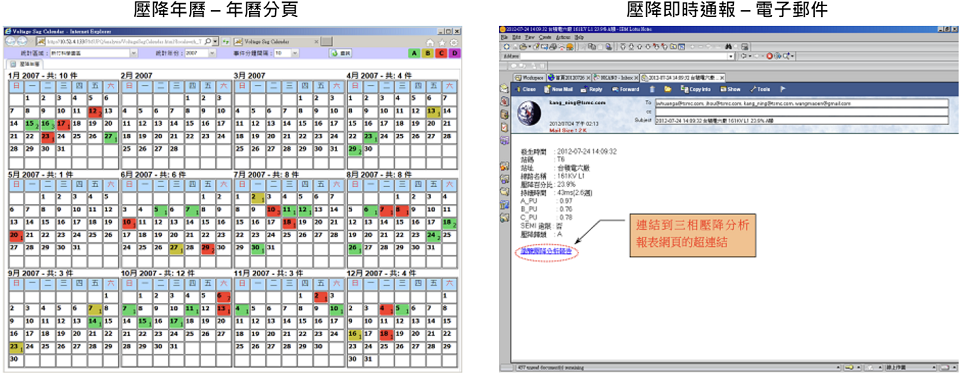Switch to the Inbox tab in Notes

[616, 78]
